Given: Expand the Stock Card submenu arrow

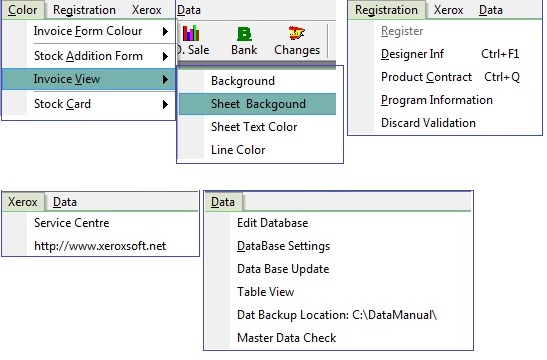Looking at the screenshot, I should [165, 104].
